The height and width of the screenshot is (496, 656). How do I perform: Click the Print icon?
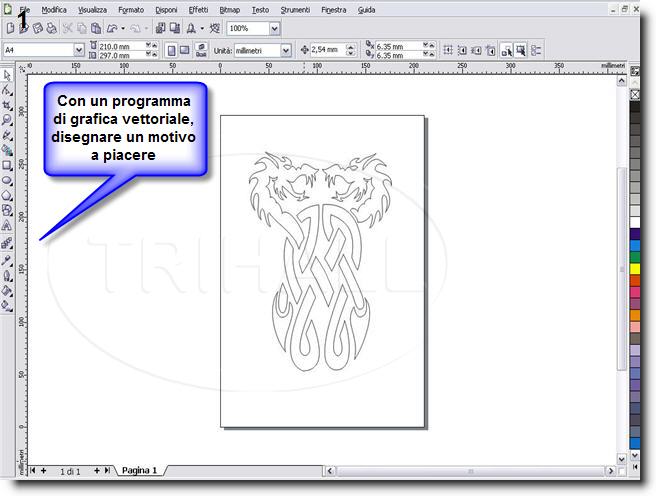tap(51, 28)
